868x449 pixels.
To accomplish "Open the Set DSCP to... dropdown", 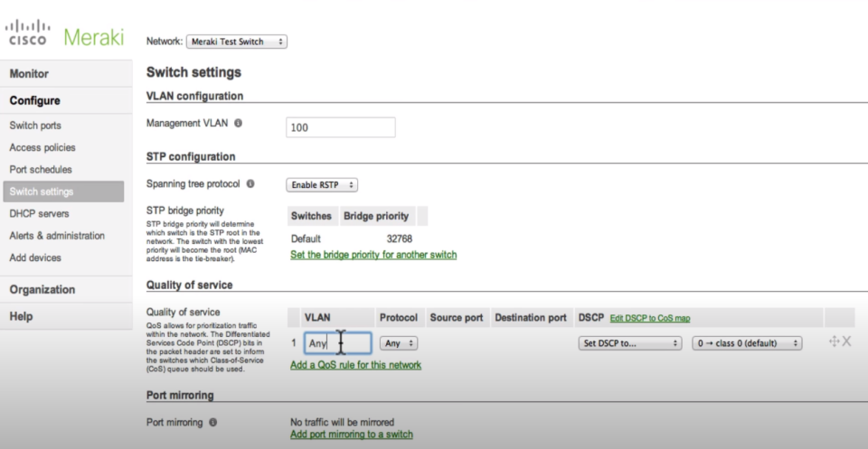I will pyautogui.click(x=630, y=343).
